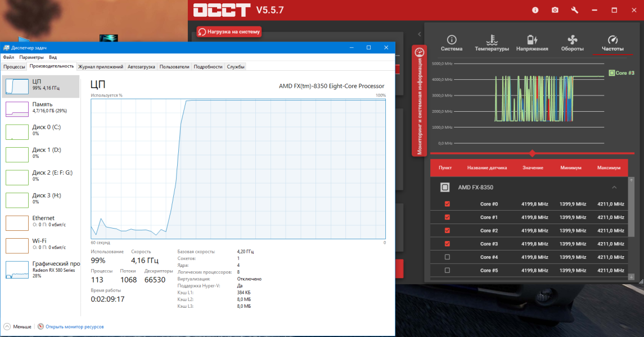Select the Частоты frequency tab
644x337 pixels.
pos(613,43)
